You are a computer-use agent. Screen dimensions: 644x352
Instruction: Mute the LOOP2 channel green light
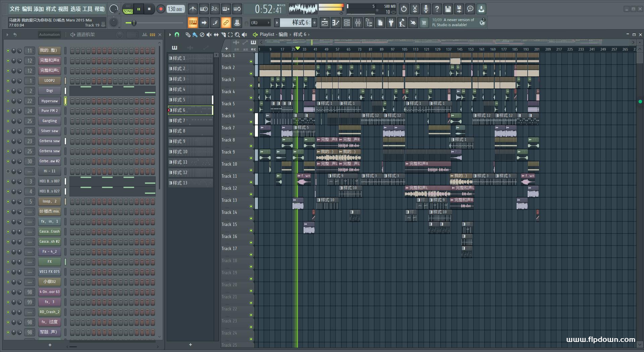pyautogui.click(x=8, y=81)
